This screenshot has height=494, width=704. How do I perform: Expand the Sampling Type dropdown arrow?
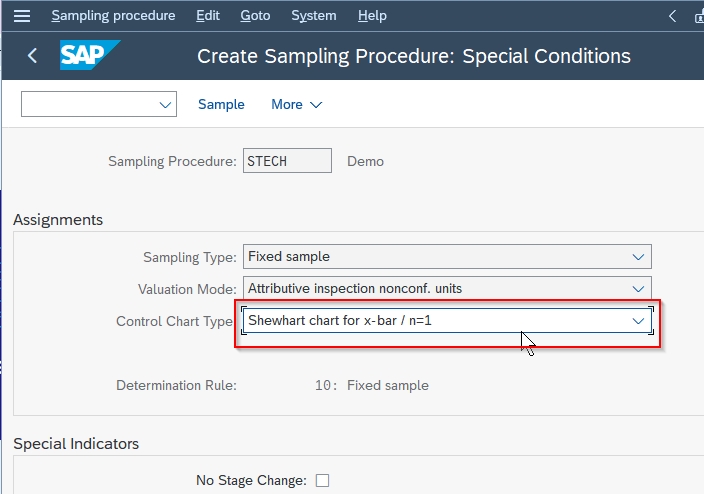[638, 257]
